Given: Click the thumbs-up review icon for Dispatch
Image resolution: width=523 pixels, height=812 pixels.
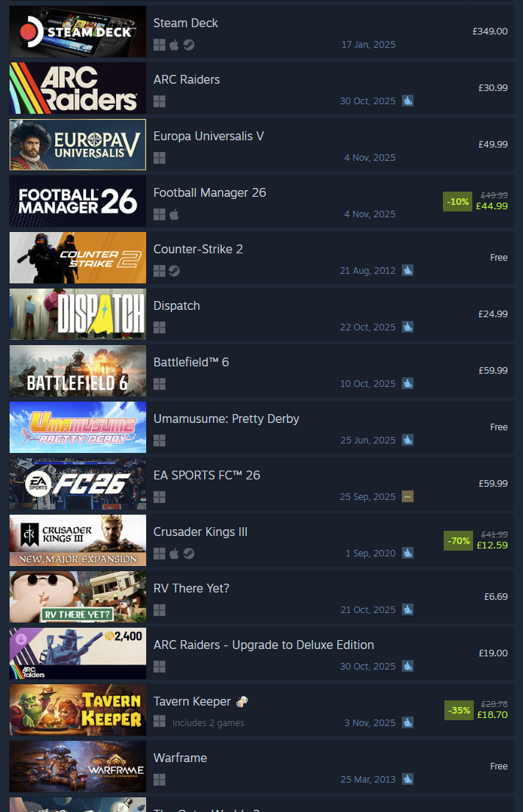Looking at the screenshot, I should coord(408,327).
